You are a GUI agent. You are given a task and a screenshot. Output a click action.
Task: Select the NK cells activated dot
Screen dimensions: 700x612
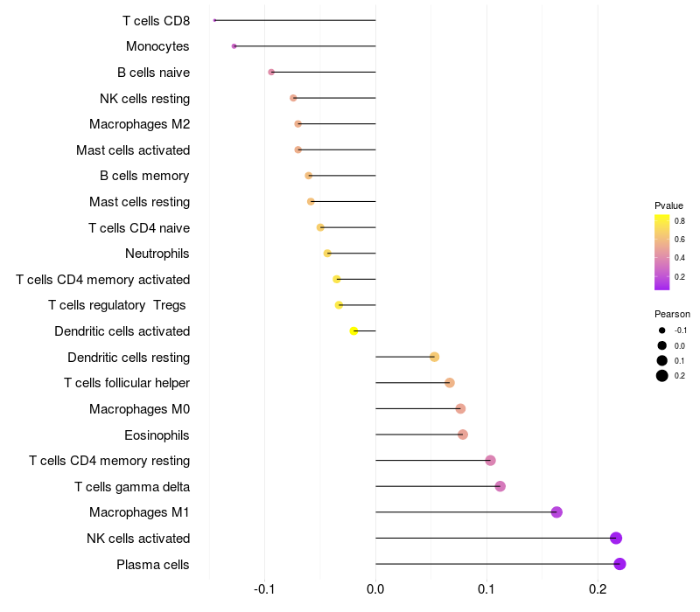pos(616,538)
